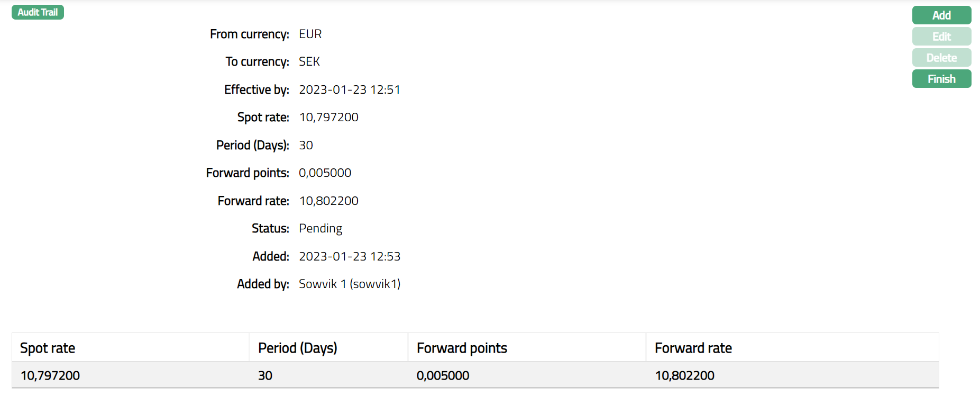The height and width of the screenshot is (395, 980).
Task: Click the Sowvik 1 (sowvik1) user name
Action: click(x=349, y=284)
